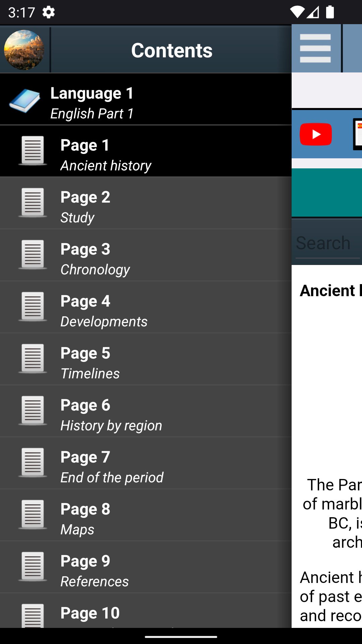
Task: Tap the document icon beside Page 2
Action: click(33, 202)
